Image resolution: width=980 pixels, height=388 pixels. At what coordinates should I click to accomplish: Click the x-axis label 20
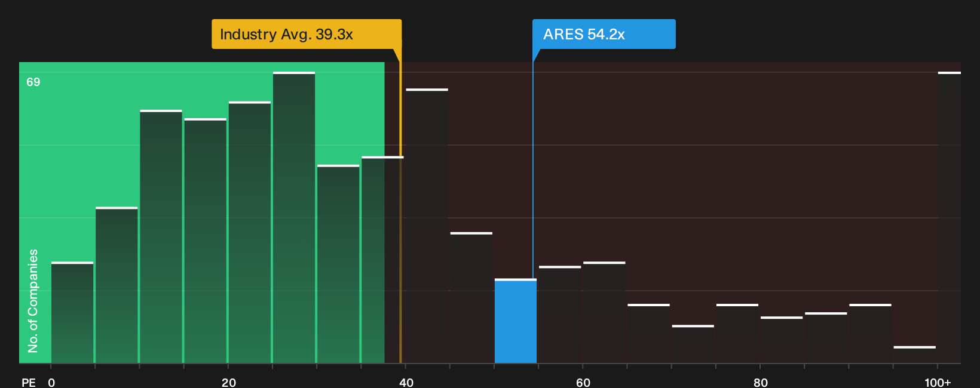click(229, 382)
